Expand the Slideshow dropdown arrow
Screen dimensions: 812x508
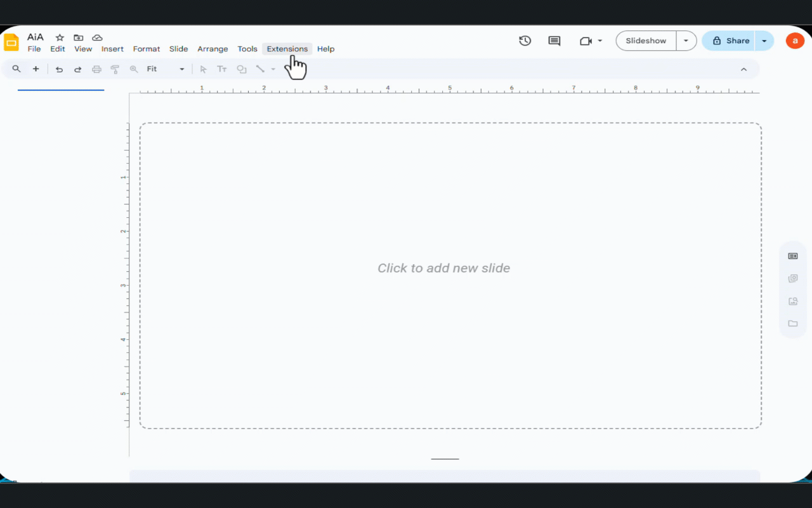(686, 40)
